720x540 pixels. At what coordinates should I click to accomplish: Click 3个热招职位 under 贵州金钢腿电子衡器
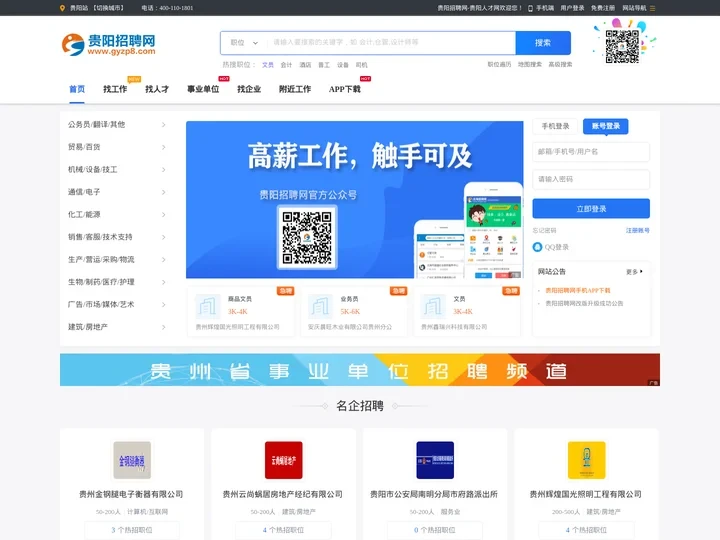132,530
